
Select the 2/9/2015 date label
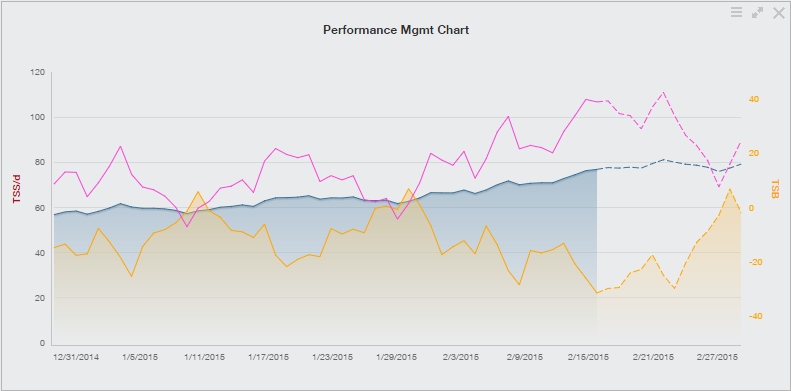pyautogui.click(x=525, y=357)
